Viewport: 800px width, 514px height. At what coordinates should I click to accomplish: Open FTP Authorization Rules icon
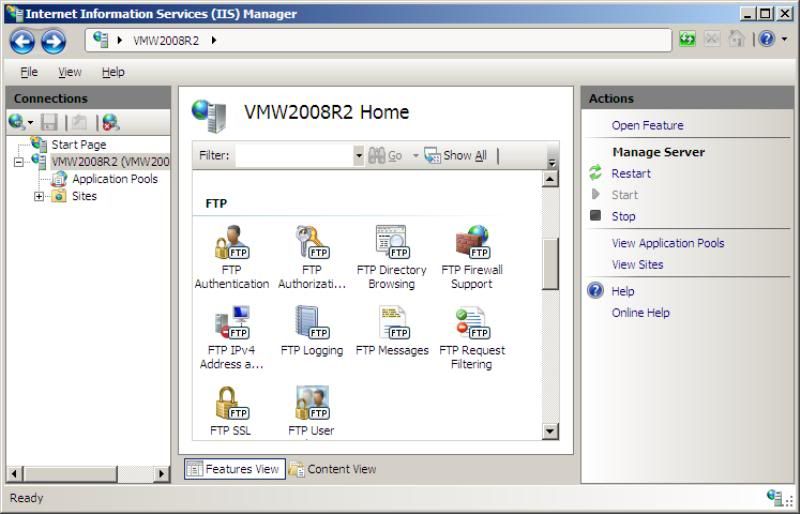click(x=312, y=242)
